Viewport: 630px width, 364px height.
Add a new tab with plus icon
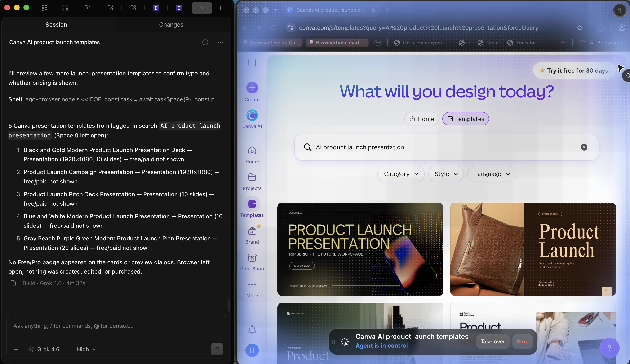pos(220,8)
